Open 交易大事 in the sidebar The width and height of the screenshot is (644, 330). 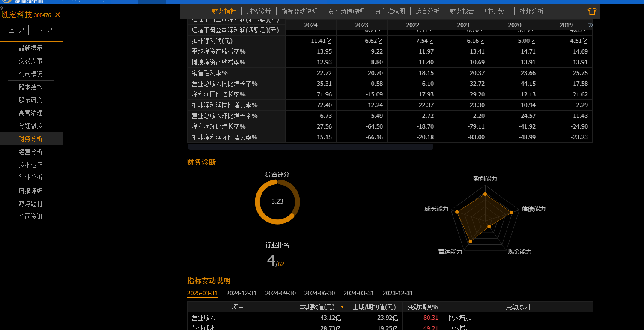[x=30, y=61]
